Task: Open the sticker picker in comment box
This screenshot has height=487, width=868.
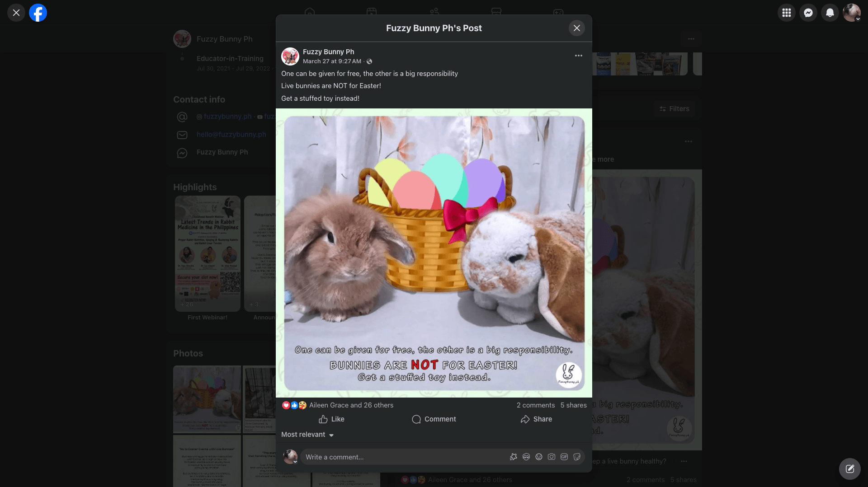Action: point(576,457)
